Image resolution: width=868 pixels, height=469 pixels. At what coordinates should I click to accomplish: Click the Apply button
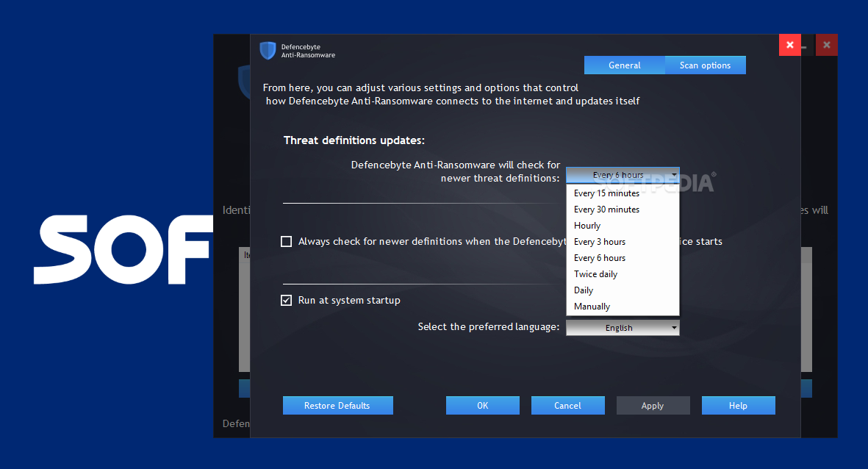(x=653, y=405)
